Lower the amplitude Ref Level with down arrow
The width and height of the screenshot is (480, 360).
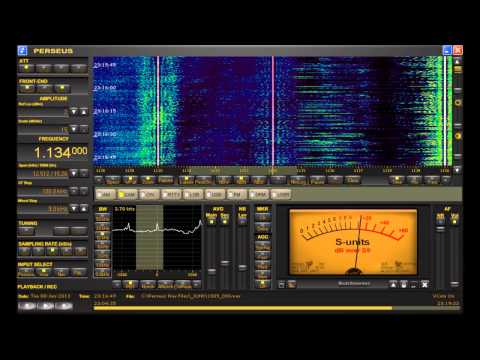point(74,112)
